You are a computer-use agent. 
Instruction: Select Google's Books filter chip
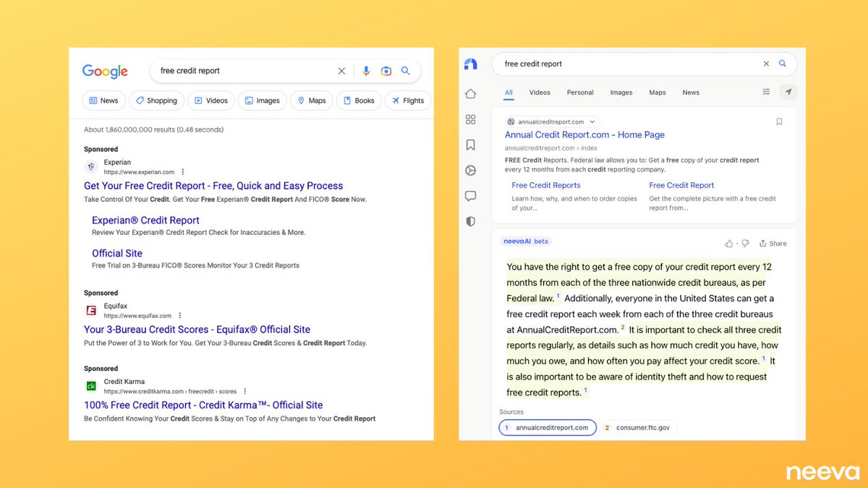coord(359,100)
